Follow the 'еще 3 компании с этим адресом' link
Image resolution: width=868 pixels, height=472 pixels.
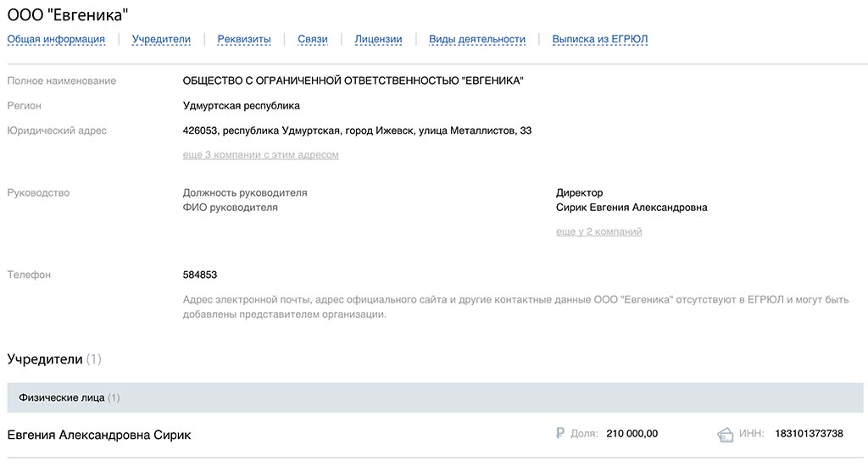pos(261,155)
